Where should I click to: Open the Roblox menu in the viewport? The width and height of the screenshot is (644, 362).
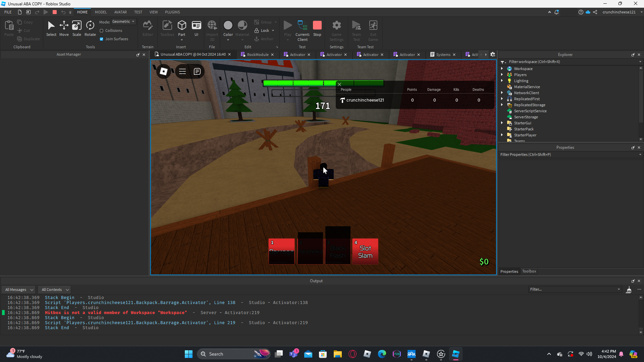tap(164, 71)
